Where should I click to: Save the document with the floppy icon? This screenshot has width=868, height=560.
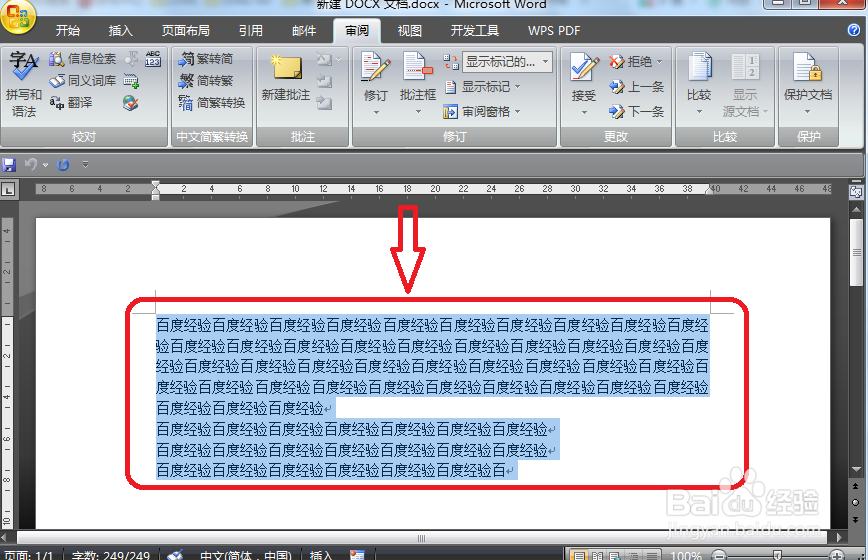(x=9, y=164)
